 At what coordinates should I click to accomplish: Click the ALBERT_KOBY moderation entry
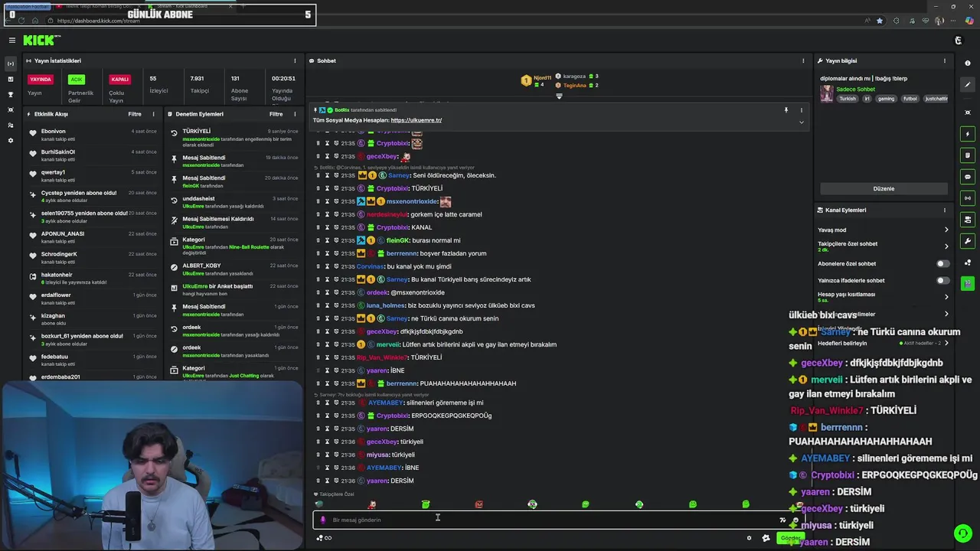(x=234, y=269)
